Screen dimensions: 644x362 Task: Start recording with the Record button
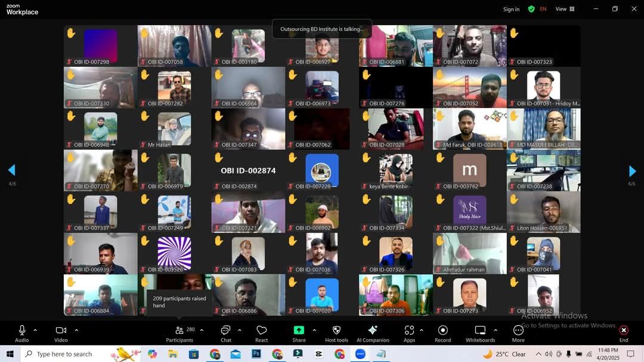click(442, 333)
